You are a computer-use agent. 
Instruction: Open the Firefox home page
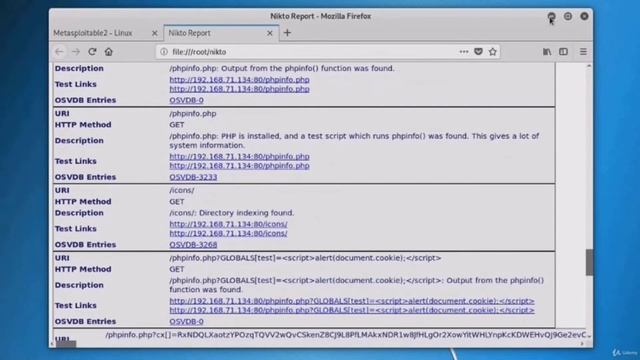(x=109, y=52)
